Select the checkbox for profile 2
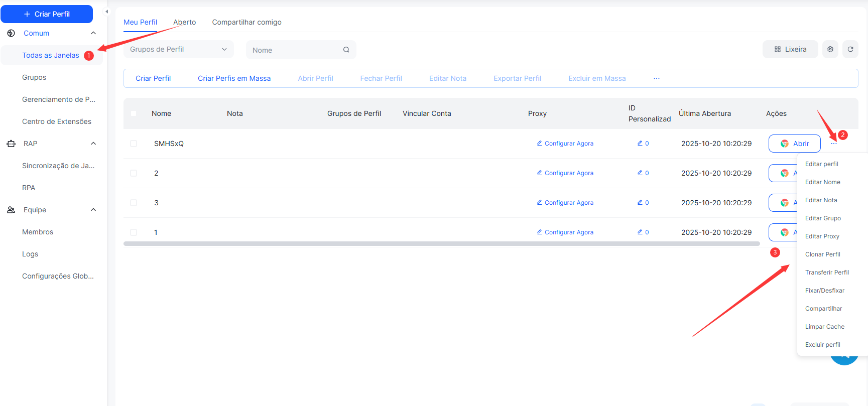 coord(134,173)
